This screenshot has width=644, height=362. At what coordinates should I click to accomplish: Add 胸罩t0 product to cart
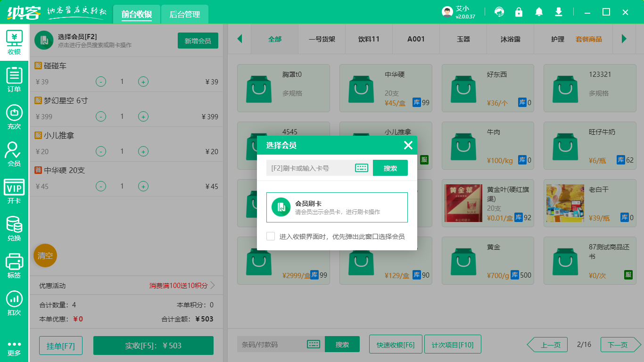pyautogui.click(x=283, y=89)
